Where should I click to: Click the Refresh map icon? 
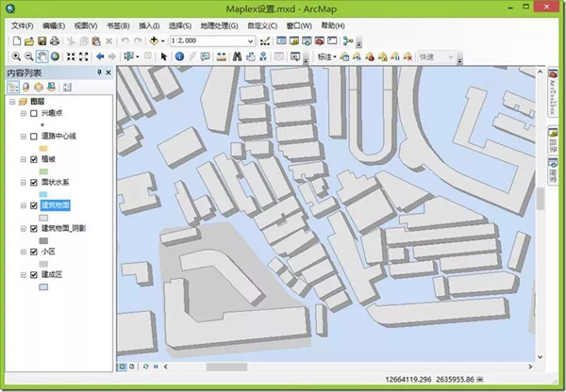tap(146, 367)
